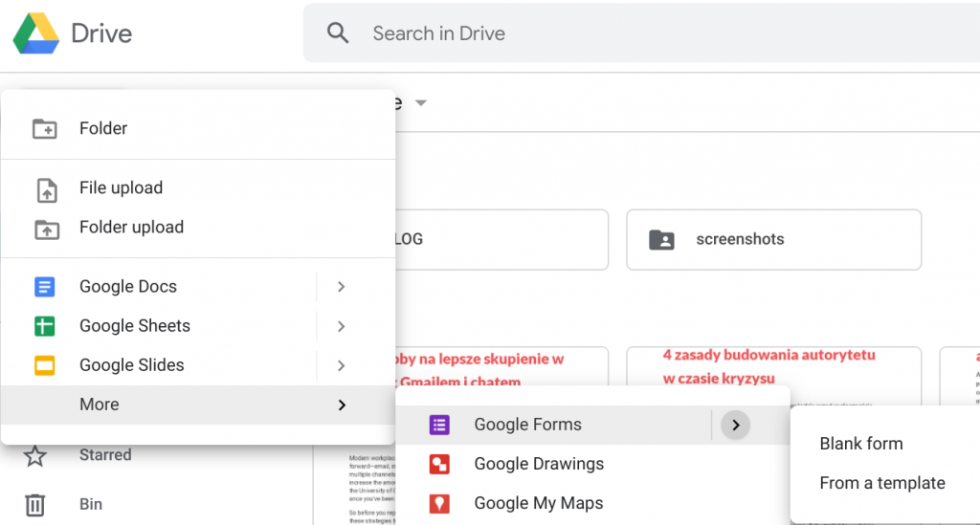Click the Google Drawings icon
Image resolution: width=980 pixels, height=525 pixels.
(439, 465)
